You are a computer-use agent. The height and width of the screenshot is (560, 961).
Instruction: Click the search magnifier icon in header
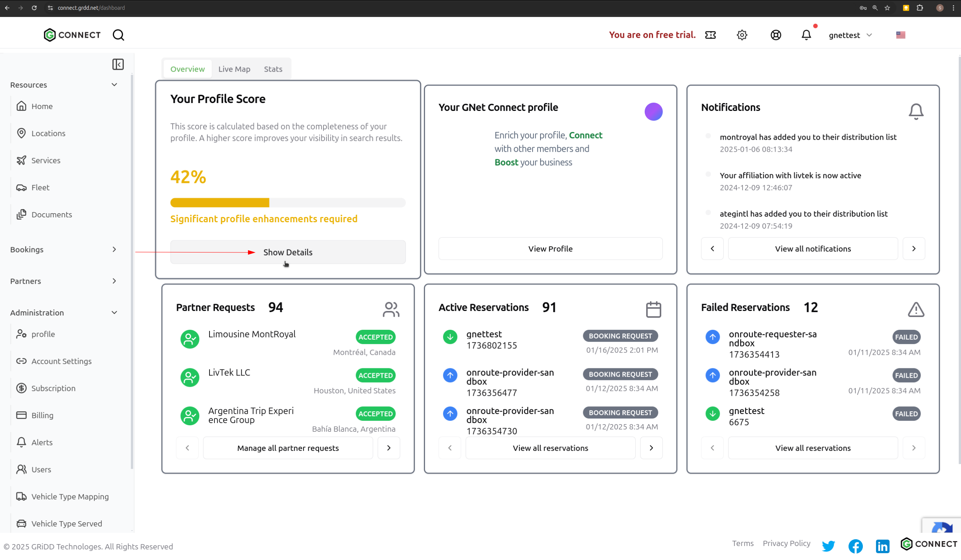pyautogui.click(x=118, y=35)
